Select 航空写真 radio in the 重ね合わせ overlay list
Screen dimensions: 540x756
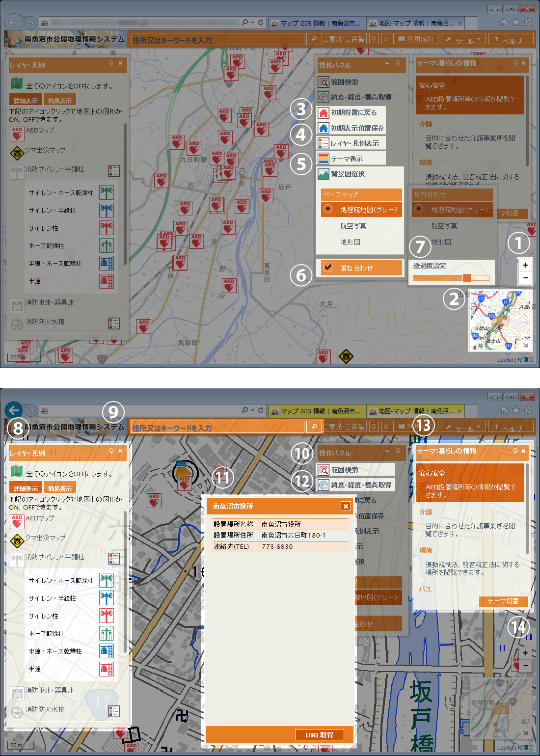pos(418,225)
